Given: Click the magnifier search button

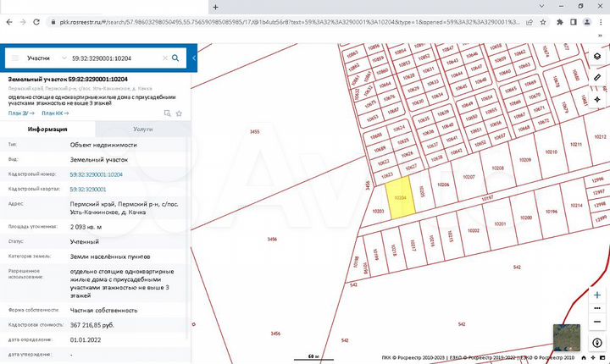Looking at the screenshot, I should 175,58.
